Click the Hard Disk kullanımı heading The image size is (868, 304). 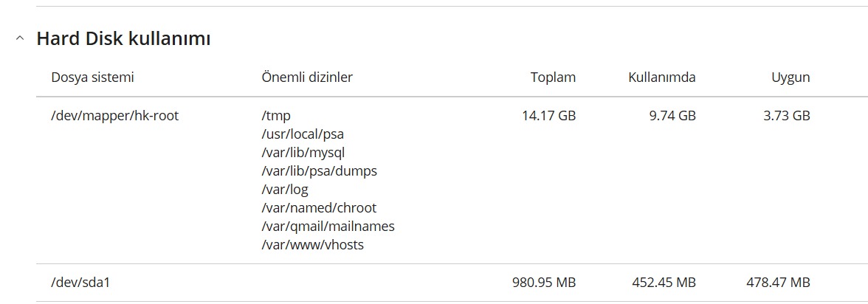(123, 39)
